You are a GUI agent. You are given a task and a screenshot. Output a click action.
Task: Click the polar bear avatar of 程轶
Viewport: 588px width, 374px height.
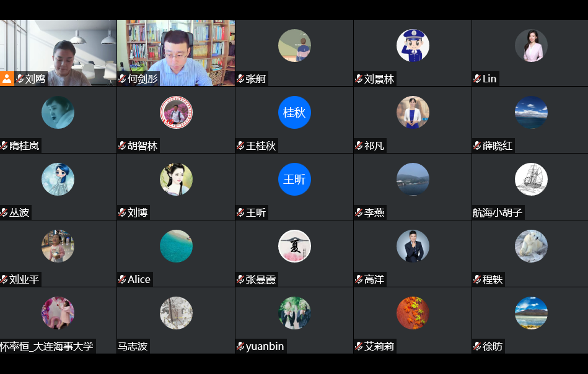531,246
